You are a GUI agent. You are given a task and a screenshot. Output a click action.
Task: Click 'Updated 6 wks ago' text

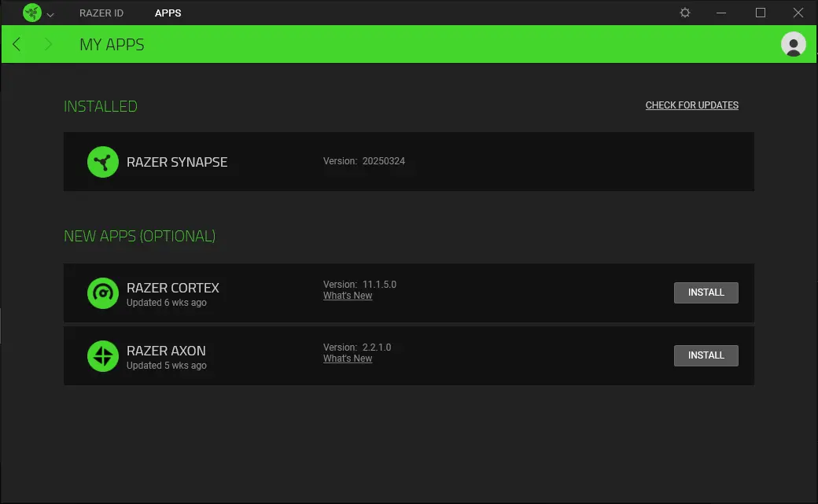167,303
